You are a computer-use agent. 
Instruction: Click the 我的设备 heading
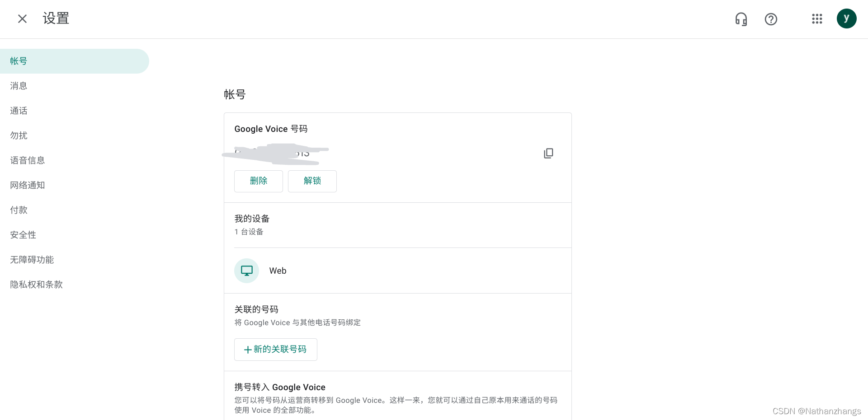coord(252,219)
